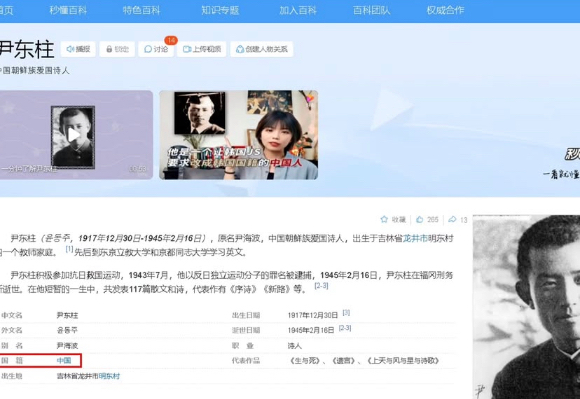Click the birth date 1917年12月30日 value

pos(313,315)
